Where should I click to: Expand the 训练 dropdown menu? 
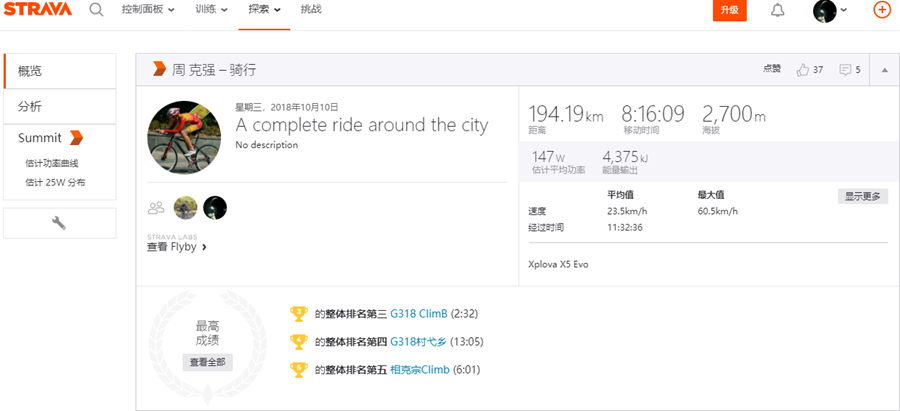[x=211, y=10]
